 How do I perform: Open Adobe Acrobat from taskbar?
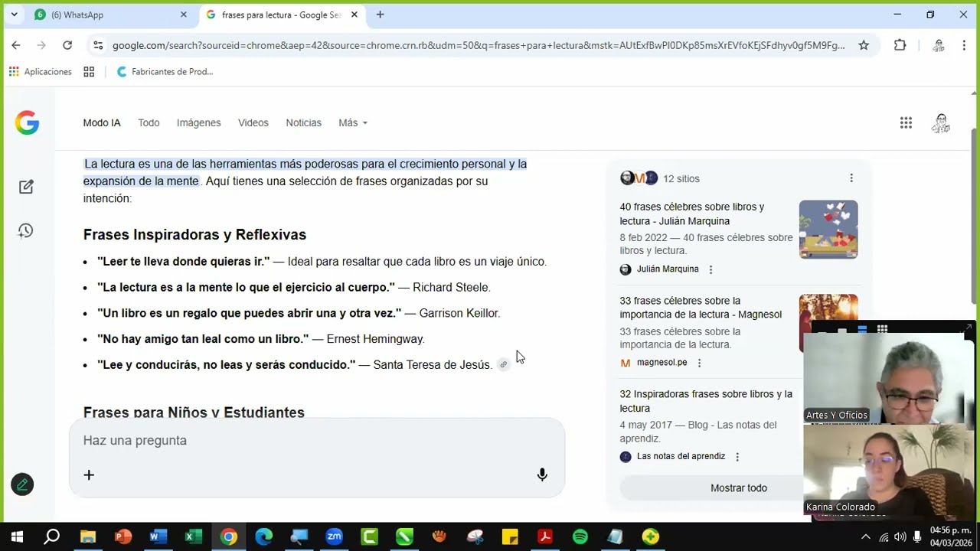coord(545,536)
